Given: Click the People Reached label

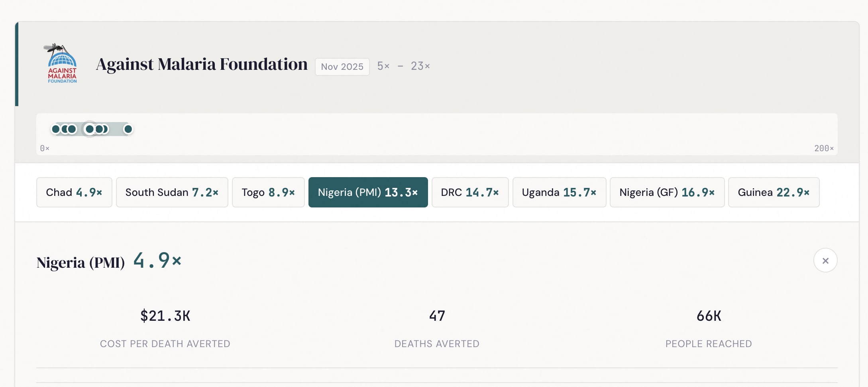Looking at the screenshot, I should coord(709,344).
